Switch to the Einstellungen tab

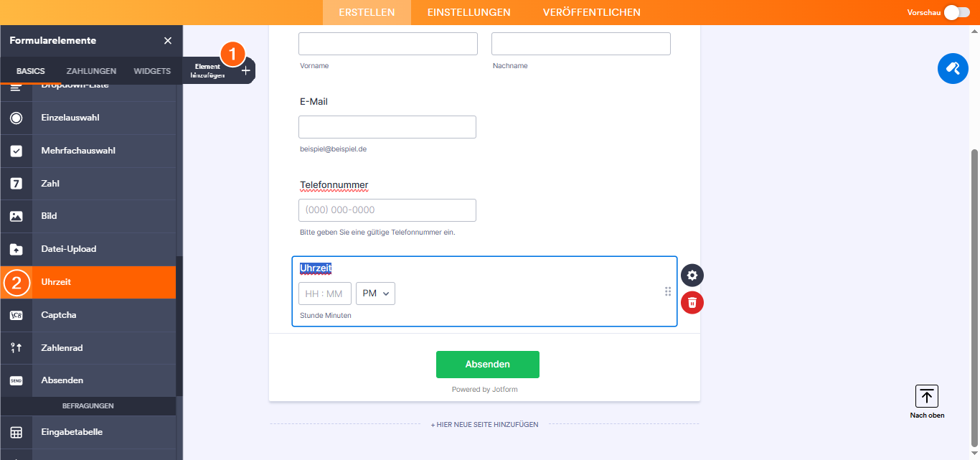[x=468, y=12]
